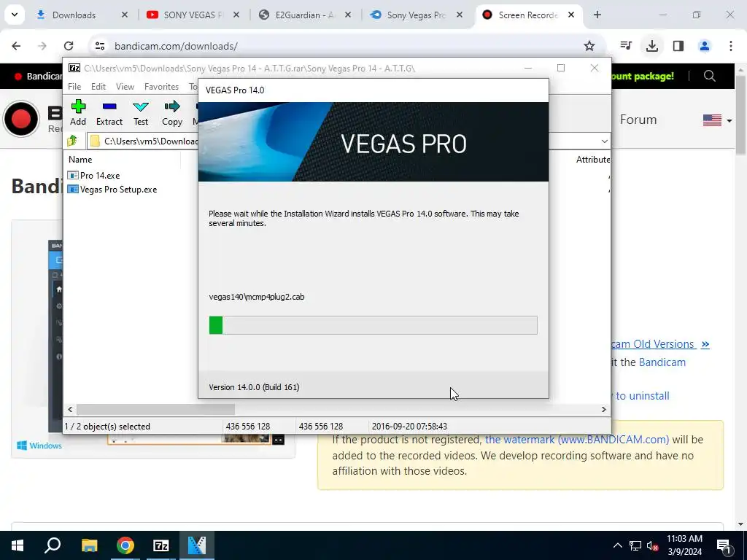
Task: Switch to the Sony Vegas Pro tab
Action: [x=416, y=15]
